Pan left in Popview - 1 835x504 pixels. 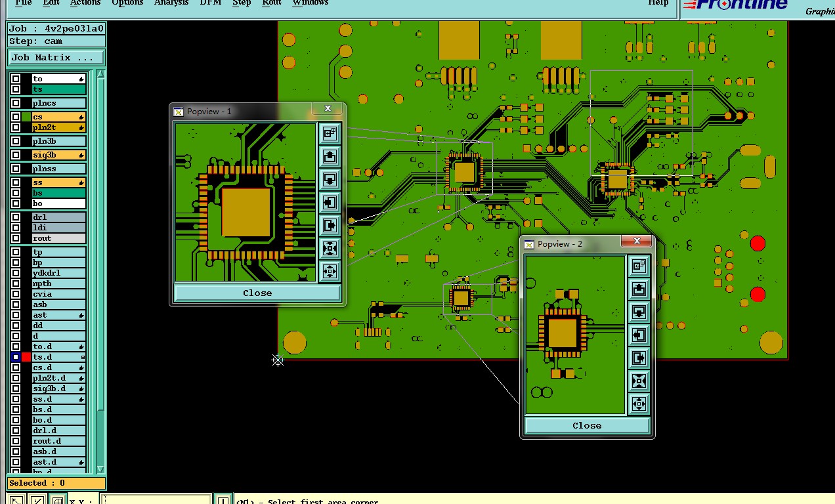coord(330,202)
